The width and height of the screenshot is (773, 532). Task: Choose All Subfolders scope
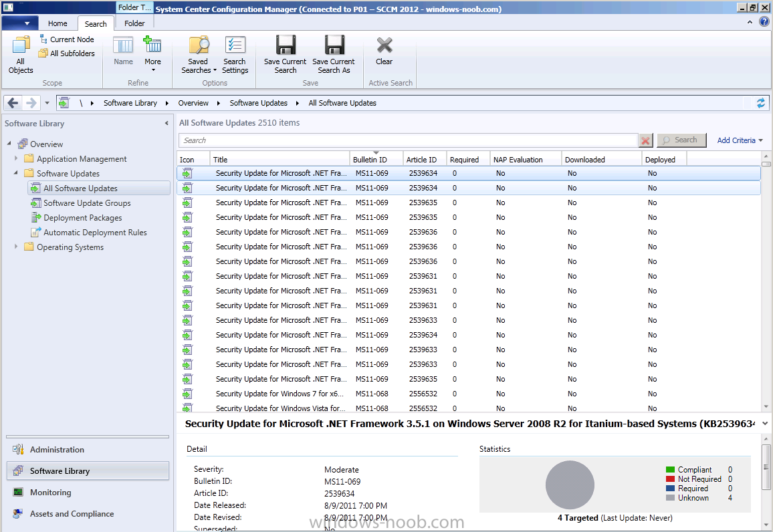pos(67,53)
